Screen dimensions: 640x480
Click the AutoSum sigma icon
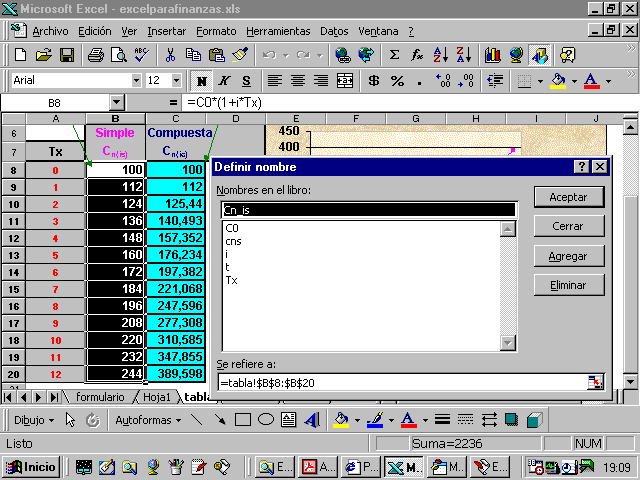tap(394, 55)
